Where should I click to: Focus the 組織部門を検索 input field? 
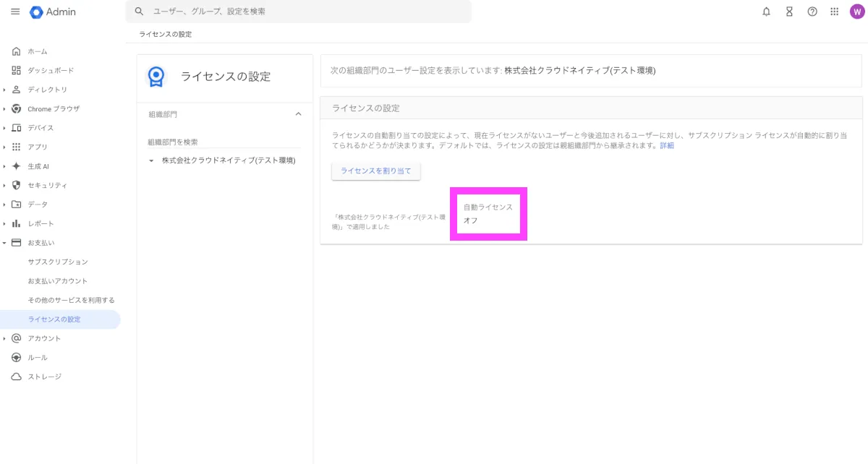click(224, 142)
